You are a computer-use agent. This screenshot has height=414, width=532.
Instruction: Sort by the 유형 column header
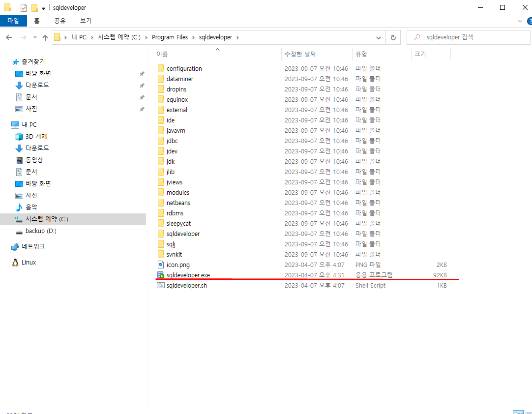coord(361,54)
